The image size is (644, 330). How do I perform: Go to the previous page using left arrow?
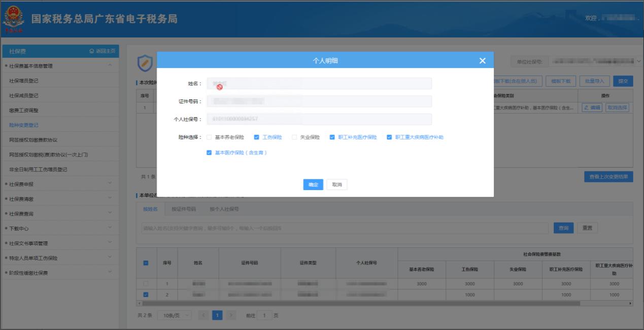[x=204, y=315]
